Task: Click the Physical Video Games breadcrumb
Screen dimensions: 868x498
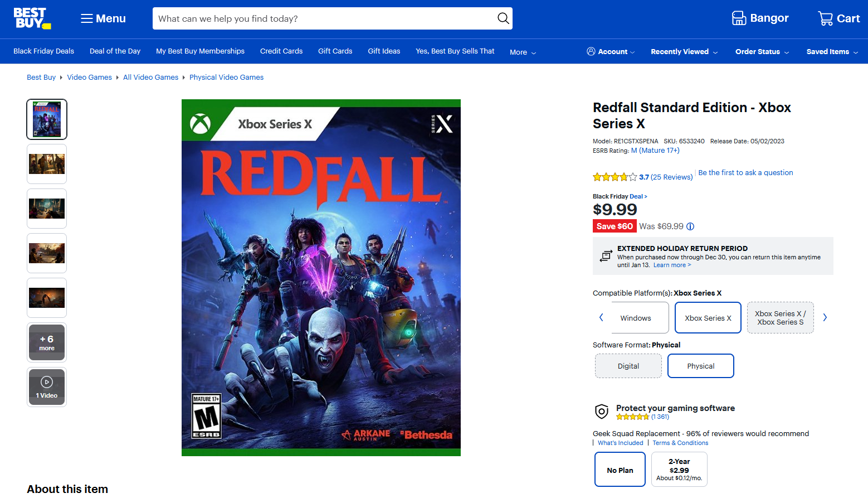Action: point(226,78)
